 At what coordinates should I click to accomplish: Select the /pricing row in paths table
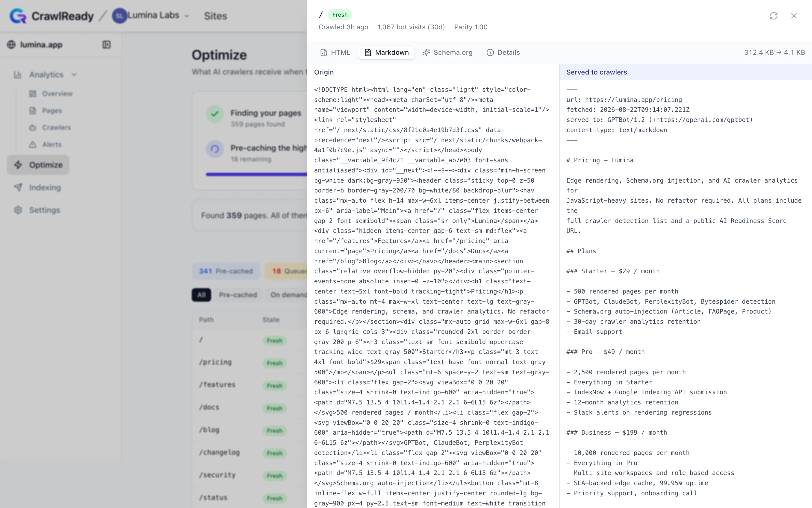coord(250,363)
